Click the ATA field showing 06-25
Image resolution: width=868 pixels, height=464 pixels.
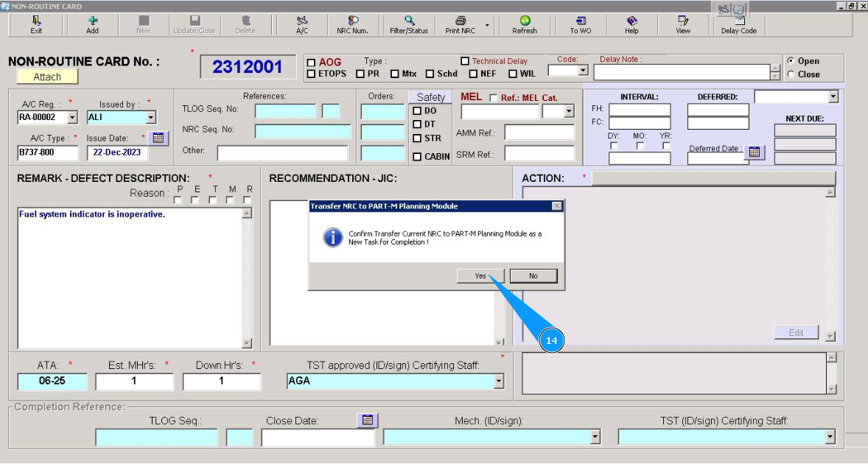click(52, 381)
